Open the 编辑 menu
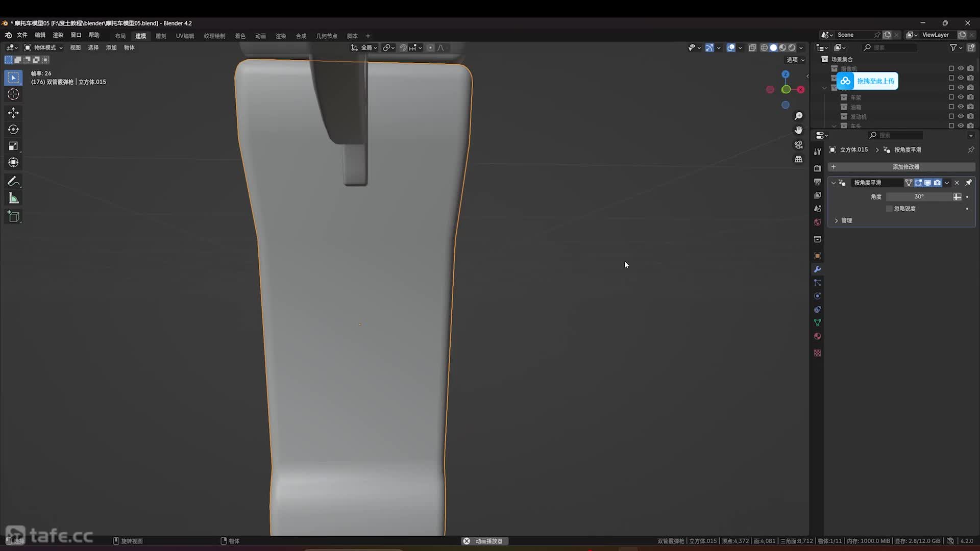Screen dimensions: 980x551 coord(40,35)
